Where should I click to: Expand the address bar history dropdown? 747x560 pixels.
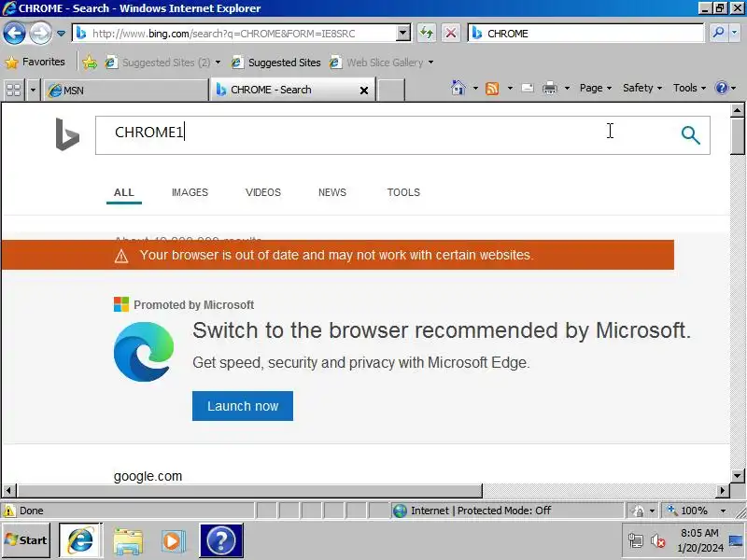pyautogui.click(x=403, y=34)
